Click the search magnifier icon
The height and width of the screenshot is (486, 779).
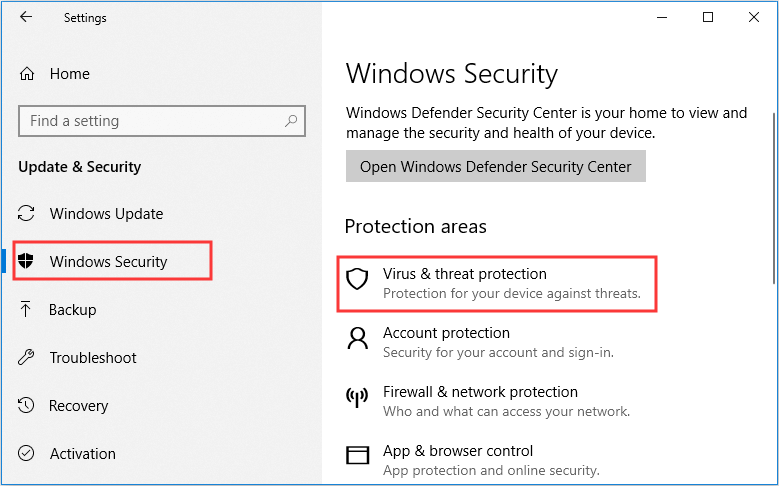point(291,120)
